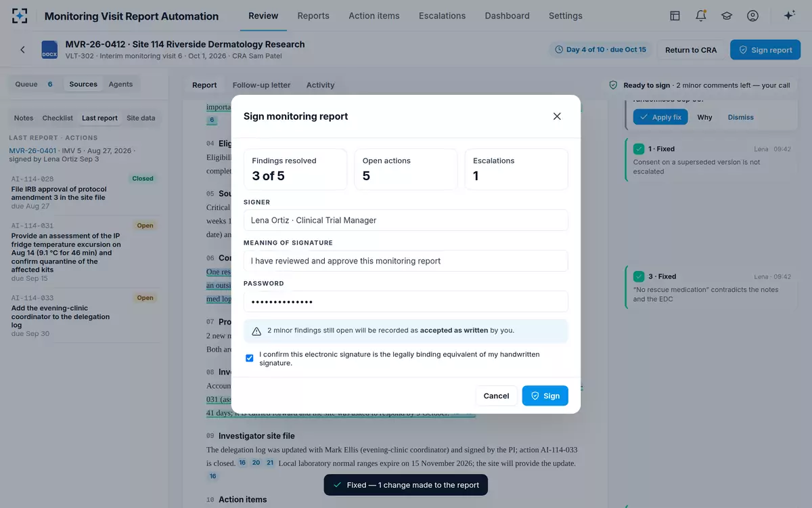This screenshot has height=508, width=812.
Task: Open the Checklist sub-tab
Action: click(58, 118)
